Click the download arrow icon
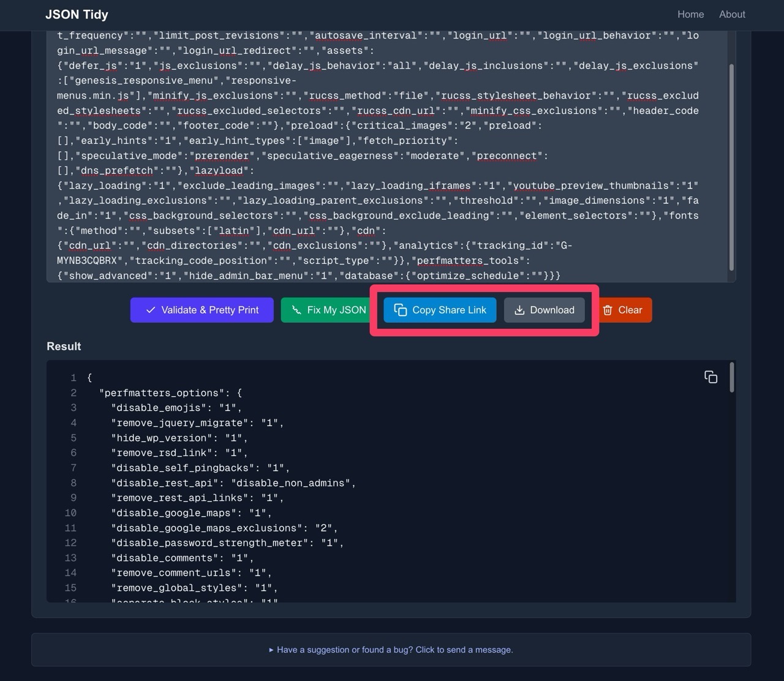The image size is (784, 681). click(519, 310)
